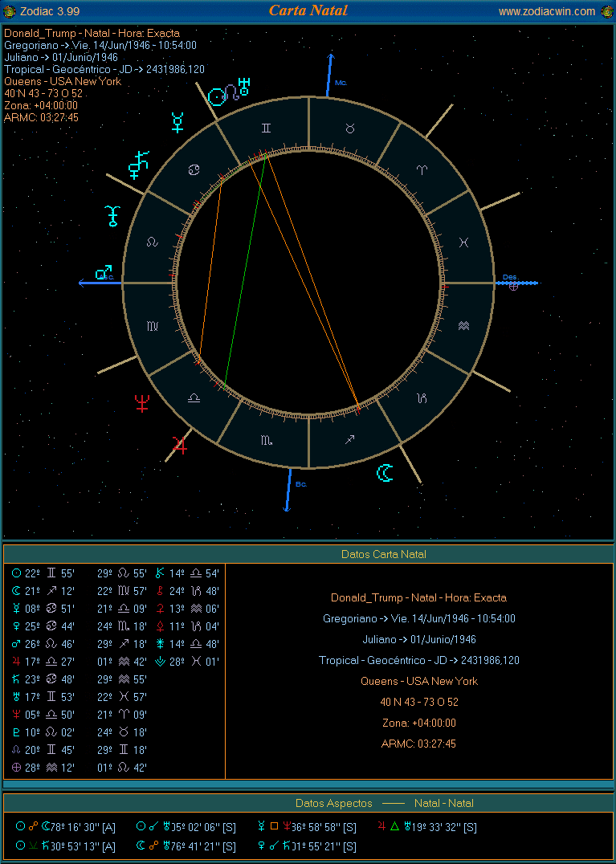The image size is (616, 864).
Task: Click the Moon row '21º 12'' in the table
Action: (43, 591)
